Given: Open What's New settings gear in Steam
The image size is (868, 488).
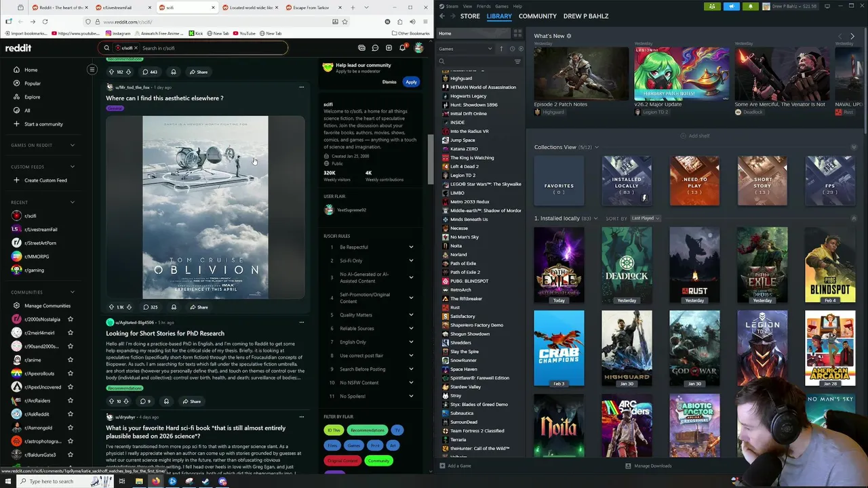Looking at the screenshot, I should [569, 36].
